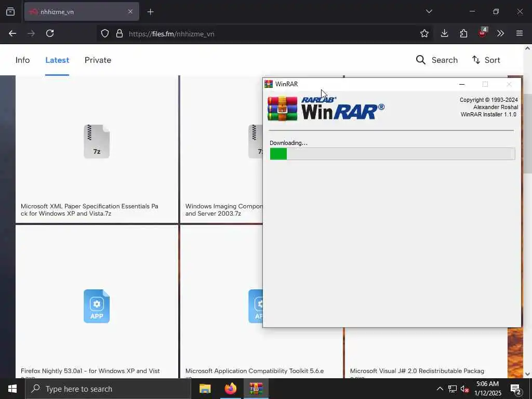Open a new tab with plus icon
Viewport: 532px width, 399px height.
[x=150, y=12]
